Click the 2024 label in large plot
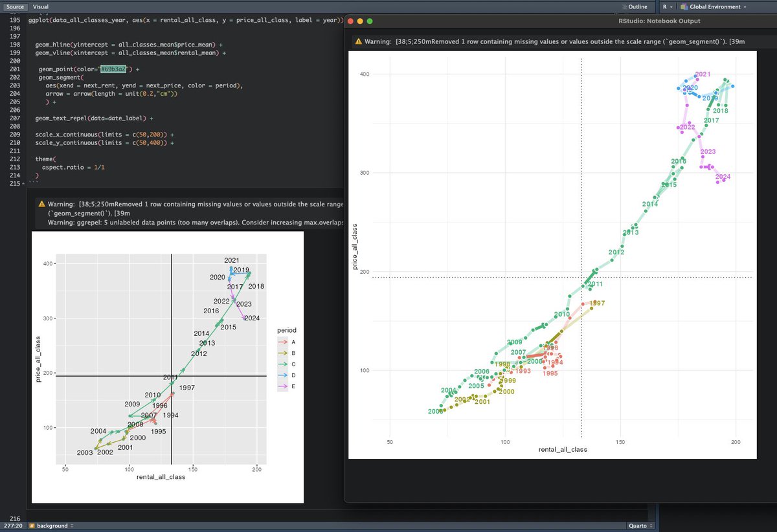 point(723,177)
